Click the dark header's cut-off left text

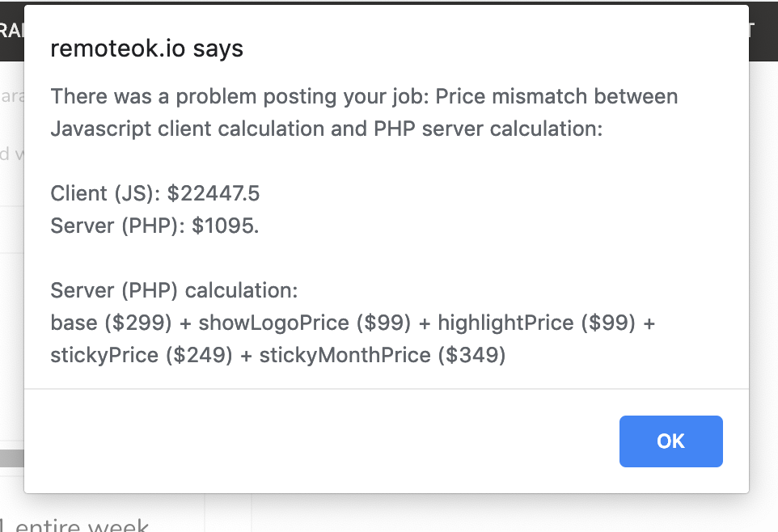tap(11, 30)
